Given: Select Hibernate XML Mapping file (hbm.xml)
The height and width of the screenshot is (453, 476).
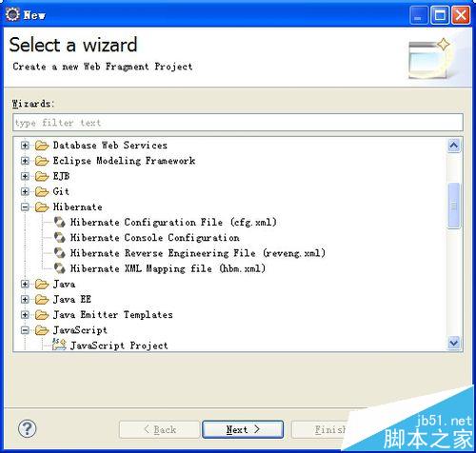Looking at the screenshot, I should click(168, 268).
